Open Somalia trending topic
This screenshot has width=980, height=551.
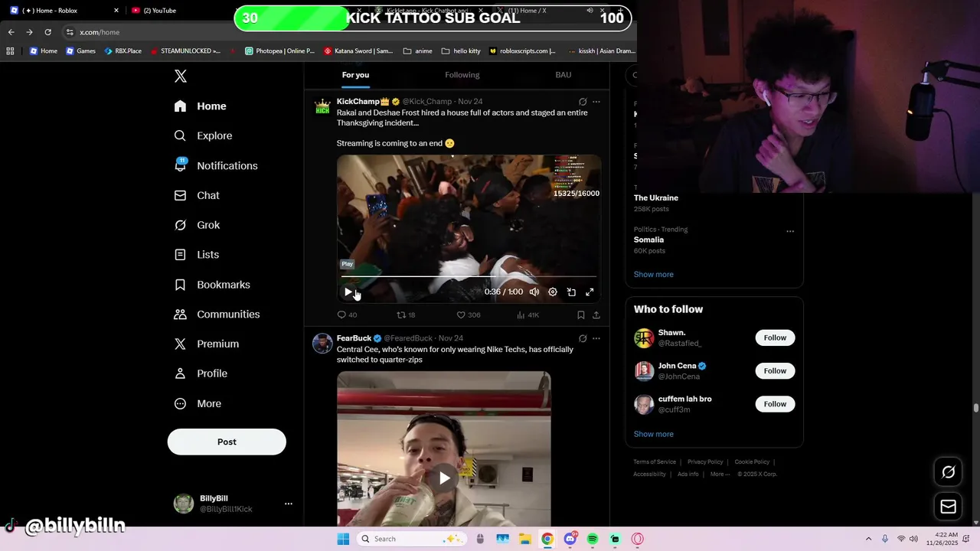(x=648, y=240)
